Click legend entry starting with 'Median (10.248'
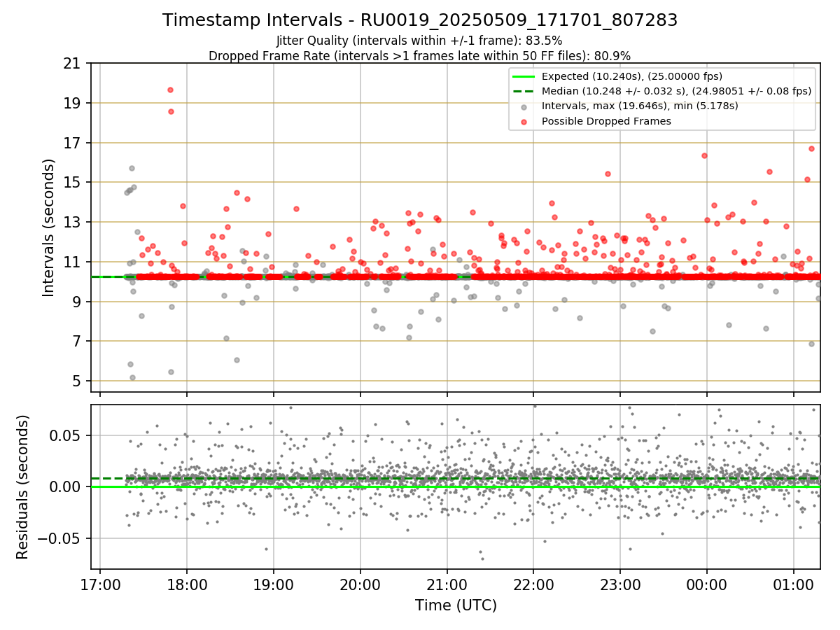 coord(676,91)
